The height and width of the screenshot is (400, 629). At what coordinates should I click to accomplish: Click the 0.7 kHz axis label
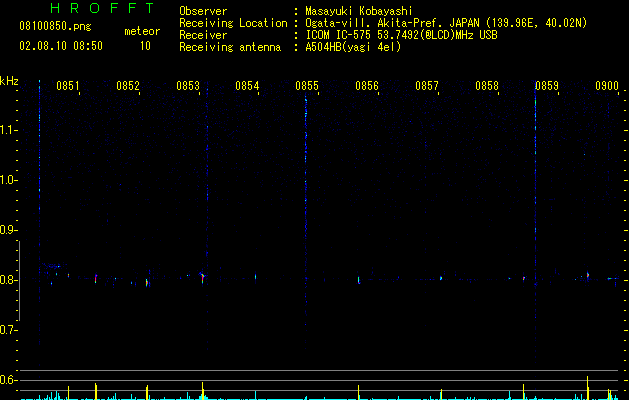7,330
